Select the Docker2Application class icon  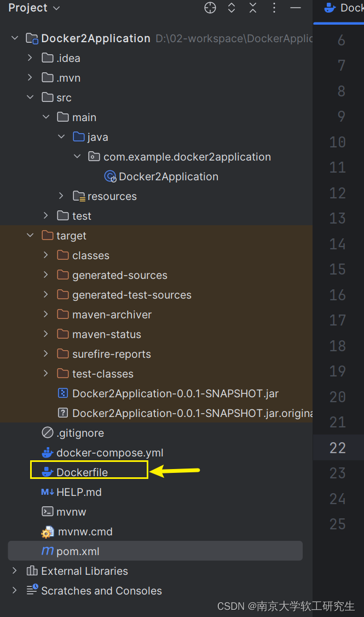(110, 176)
